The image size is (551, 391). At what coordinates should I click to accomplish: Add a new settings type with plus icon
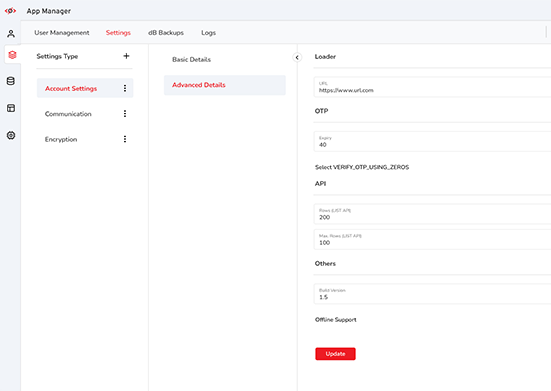tap(127, 56)
